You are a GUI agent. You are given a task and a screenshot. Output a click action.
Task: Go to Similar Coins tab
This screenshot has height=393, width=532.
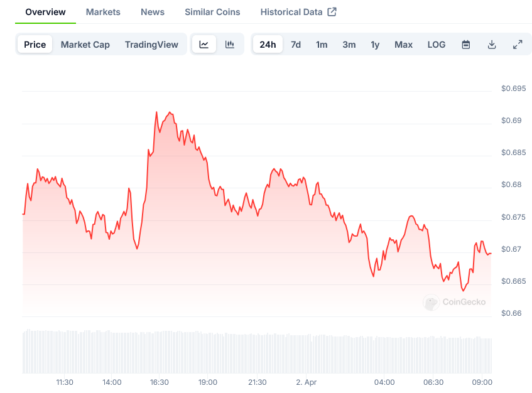212,12
